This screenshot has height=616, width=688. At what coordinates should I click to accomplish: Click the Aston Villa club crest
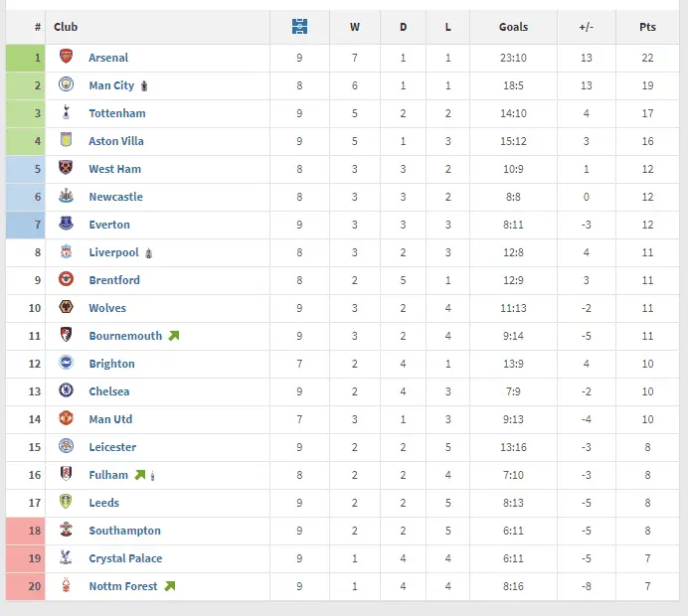(66, 141)
